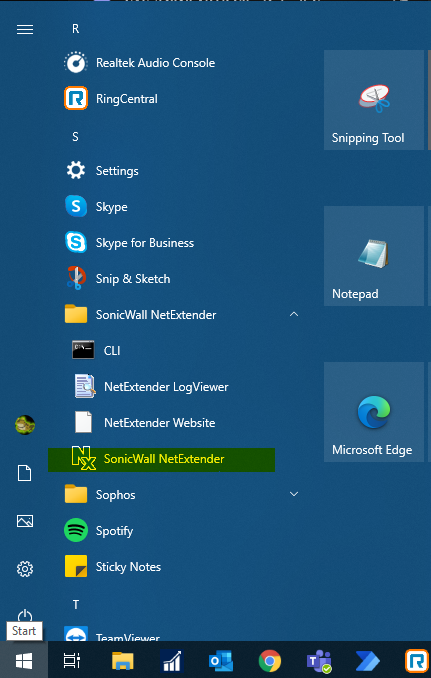Open Outlook from taskbar
Viewport: 431px width, 678px height.
(x=221, y=661)
